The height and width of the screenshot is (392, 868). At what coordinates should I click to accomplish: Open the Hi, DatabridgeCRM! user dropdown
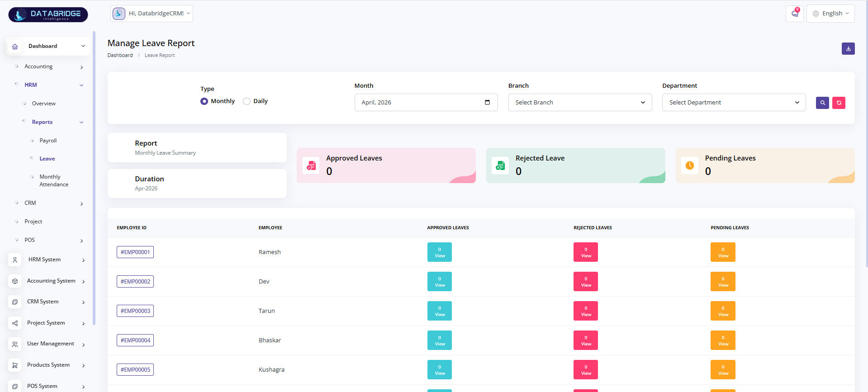(x=152, y=14)
